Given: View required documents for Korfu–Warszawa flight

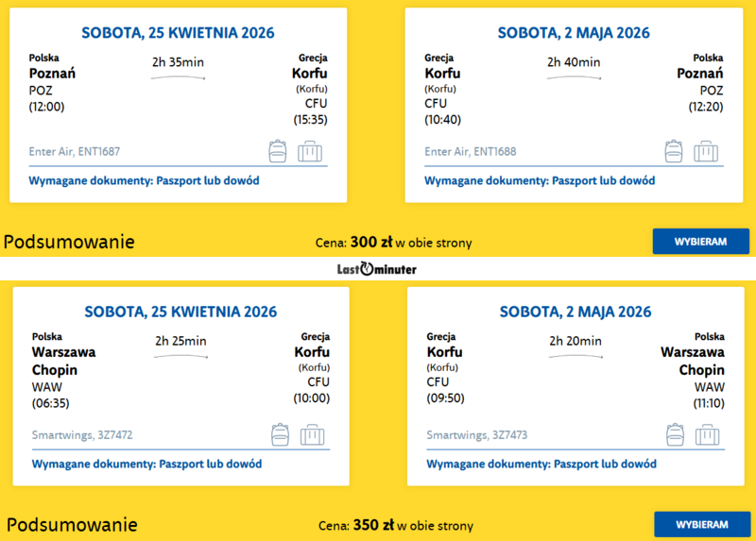Looking at the screenshot, I should click(541, 464).
